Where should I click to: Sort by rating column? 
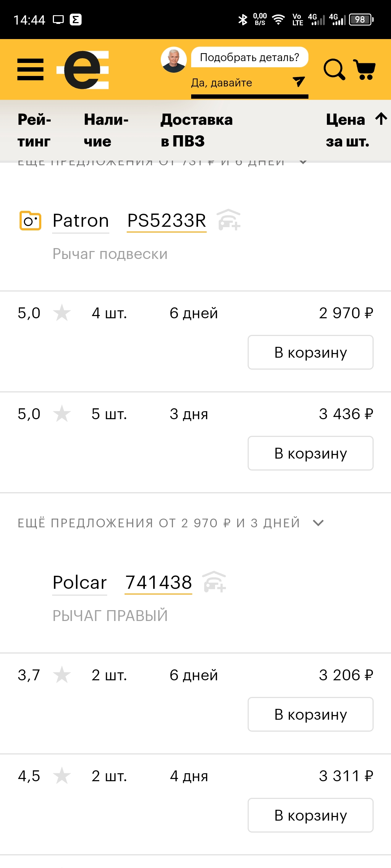coord(34,130)
